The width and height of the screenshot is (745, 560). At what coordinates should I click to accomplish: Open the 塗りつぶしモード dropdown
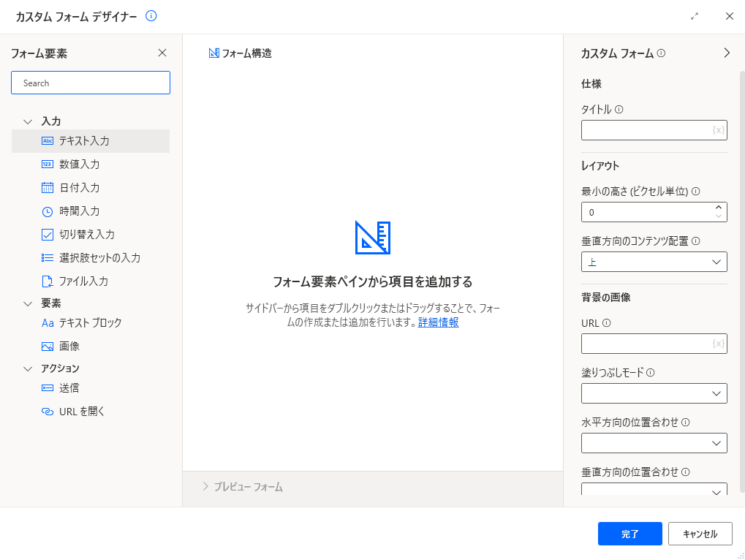point(654,393)
